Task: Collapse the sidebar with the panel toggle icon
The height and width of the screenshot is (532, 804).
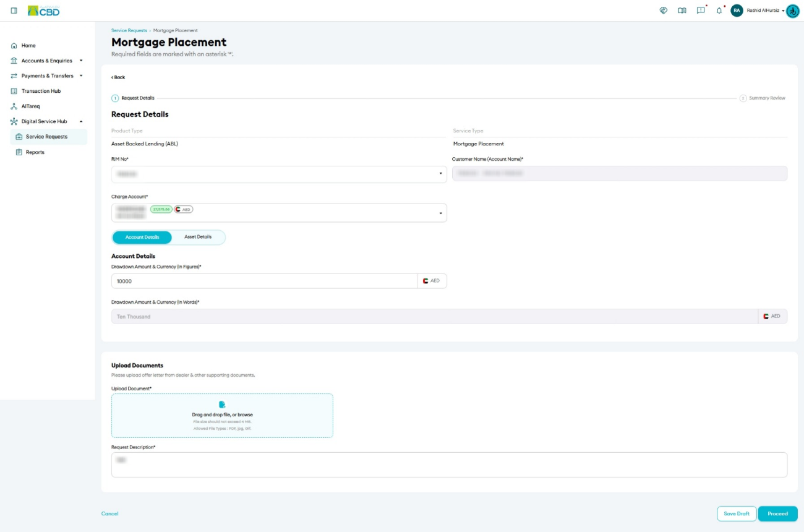Action: pyautogui.click(x=14, y=11)
